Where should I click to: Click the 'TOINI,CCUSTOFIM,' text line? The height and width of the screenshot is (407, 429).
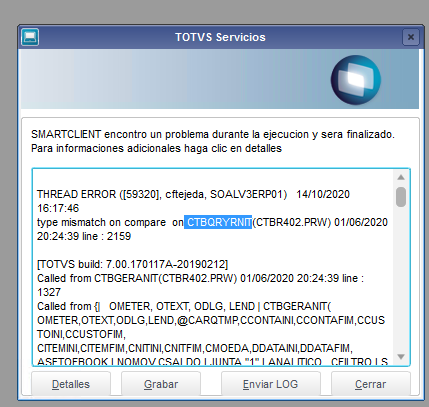[x=81, y=334]
